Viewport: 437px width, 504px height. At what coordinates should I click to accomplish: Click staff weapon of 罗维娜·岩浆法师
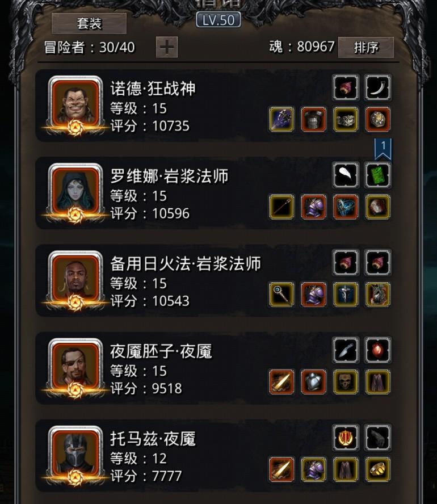[x=281, y=207]
